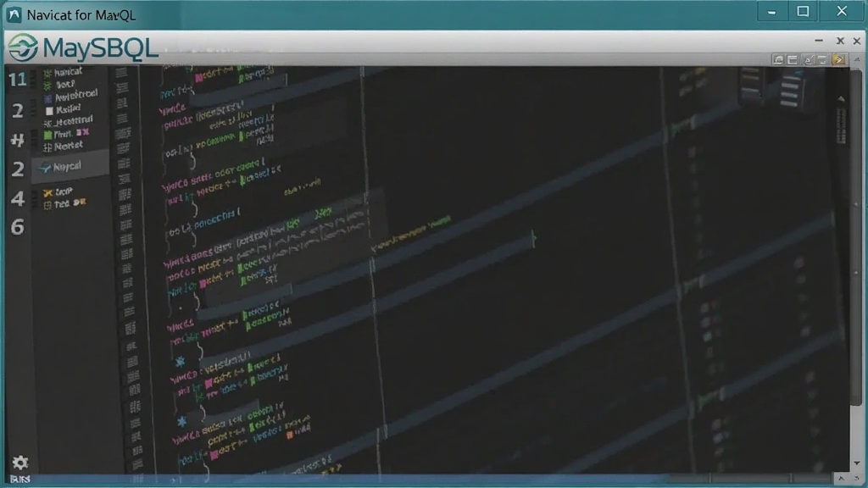Click the collapse arrow right of toolbar icons

click(857, 59)
